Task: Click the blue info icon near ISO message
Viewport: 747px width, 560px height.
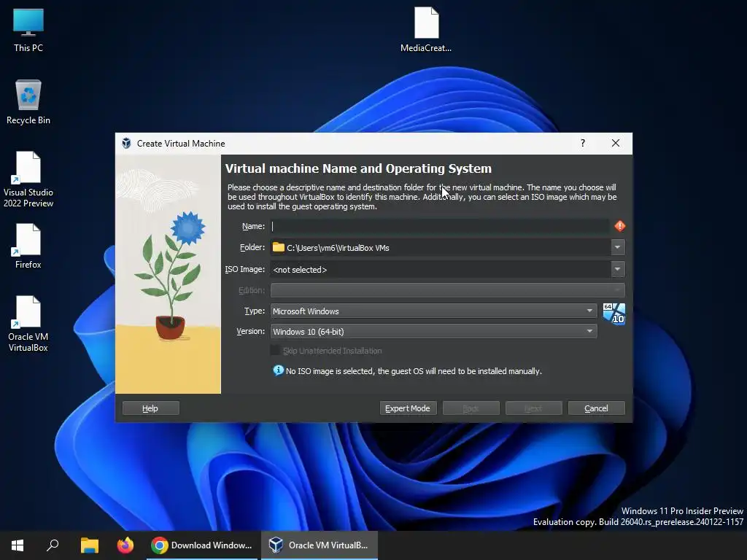Action: (278, 370)
